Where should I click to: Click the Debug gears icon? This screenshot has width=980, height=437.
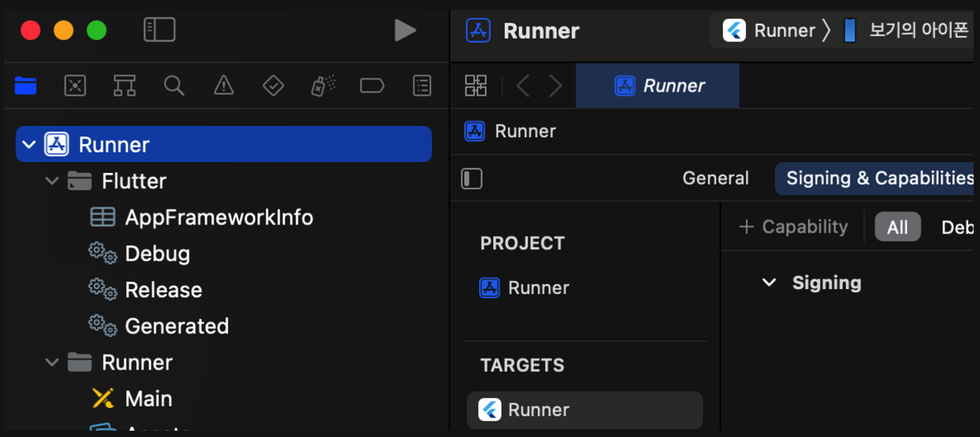(x=103, y=253)
